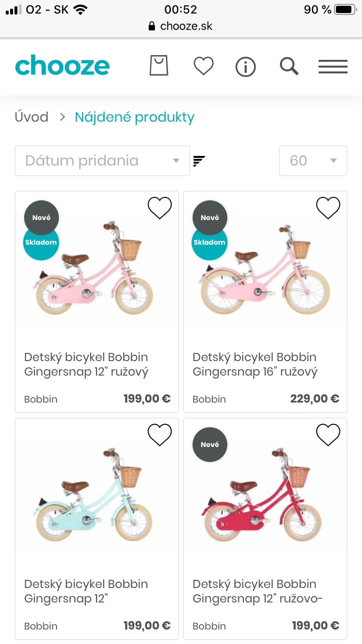This screenshot has width=362, height=644.
Task: Open the info icon in header
Action: (x=245, y=67)
